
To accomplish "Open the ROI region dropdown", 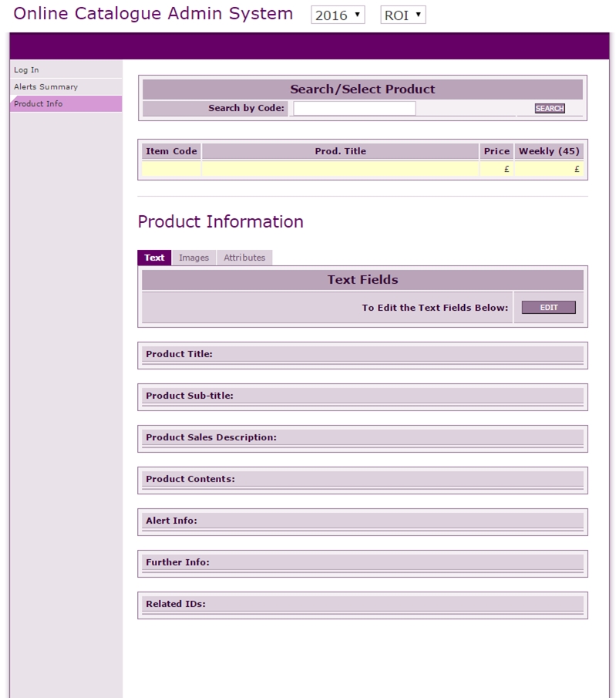I will click(x=402, y=15).
